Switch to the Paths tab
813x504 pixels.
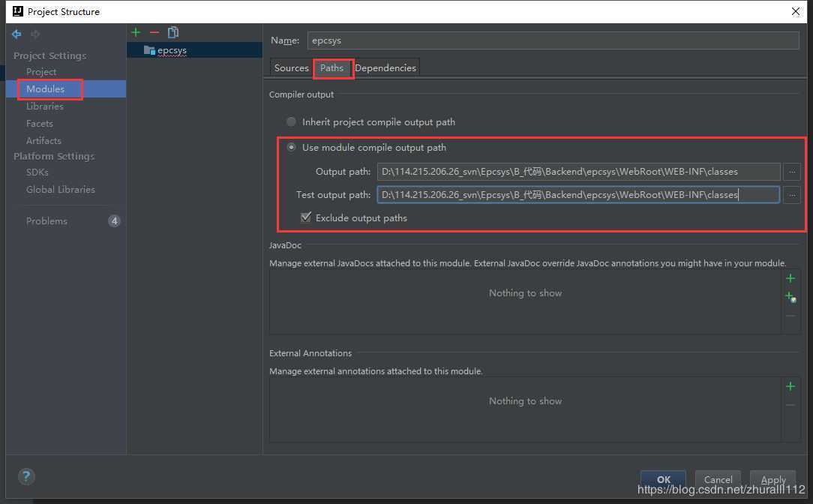331,68
